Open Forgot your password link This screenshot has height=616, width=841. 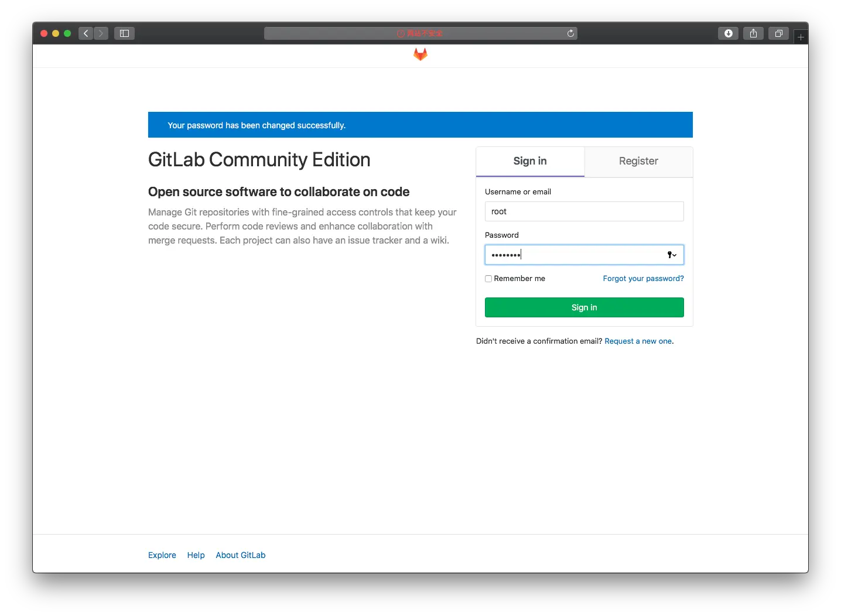[x=644, y=279]
